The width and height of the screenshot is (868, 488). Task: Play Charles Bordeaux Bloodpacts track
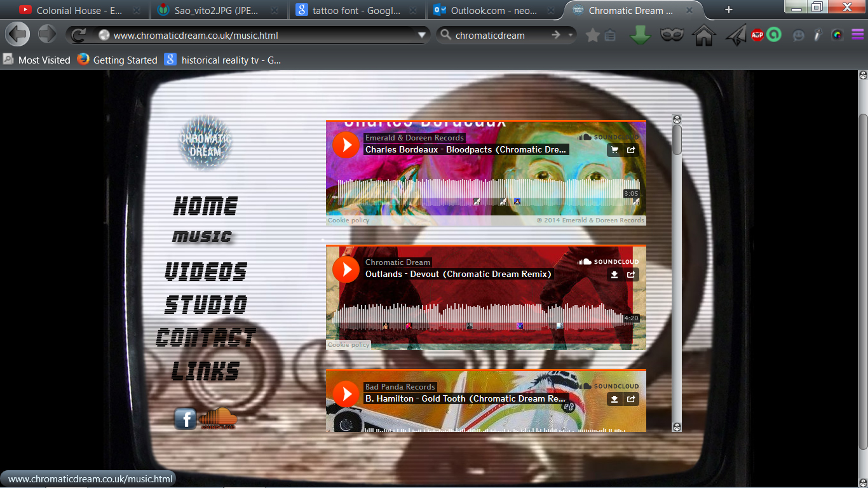click(346, 145)
